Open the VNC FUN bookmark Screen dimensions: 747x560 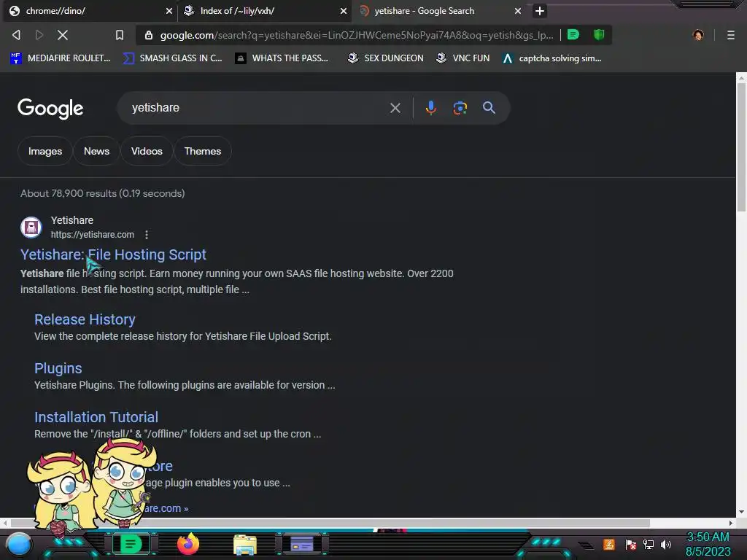(463, 58)
